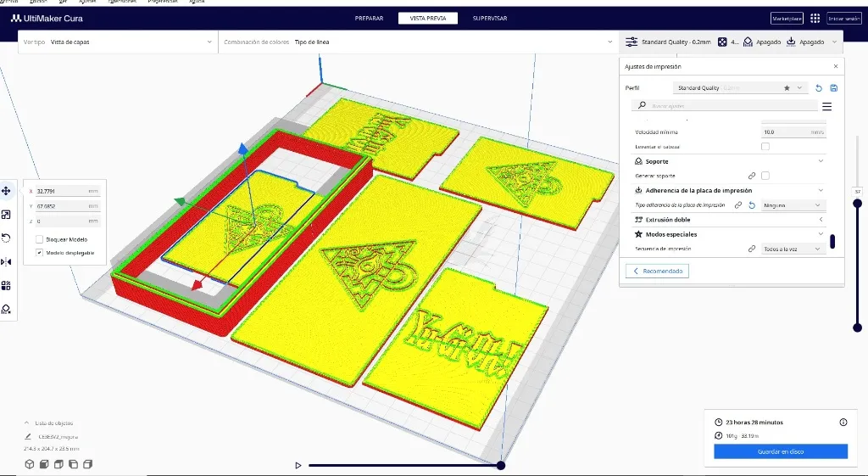
Task: Click link icon beside Generar soporte
Action: pyautogui.click(x=752, y=176)
